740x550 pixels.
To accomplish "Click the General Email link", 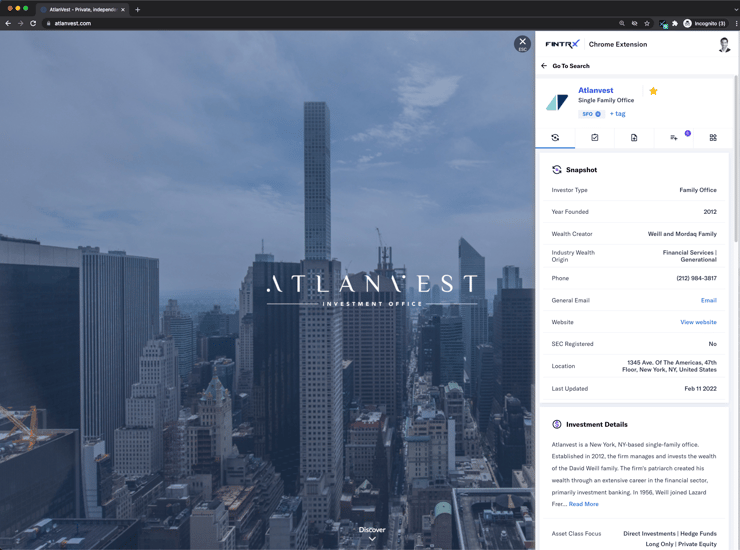I will point(708,300).
